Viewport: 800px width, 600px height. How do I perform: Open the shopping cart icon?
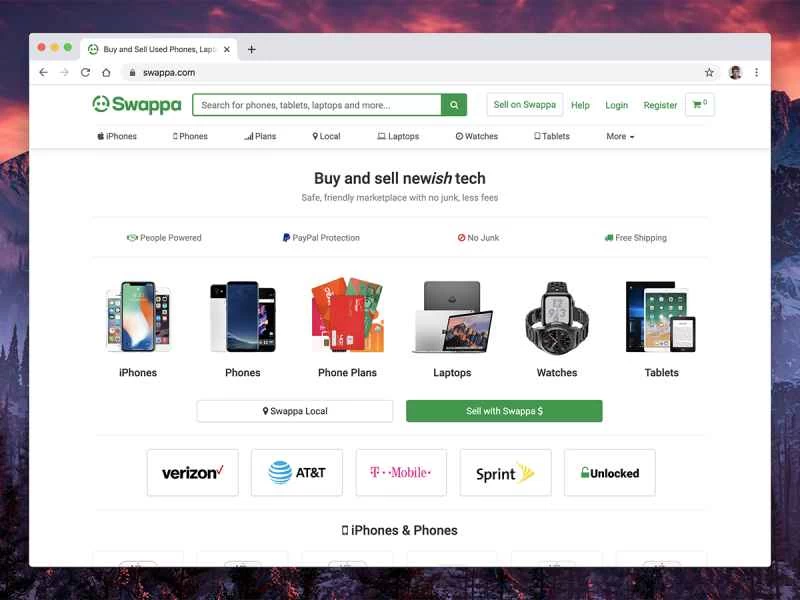click(x=699, y=105)
